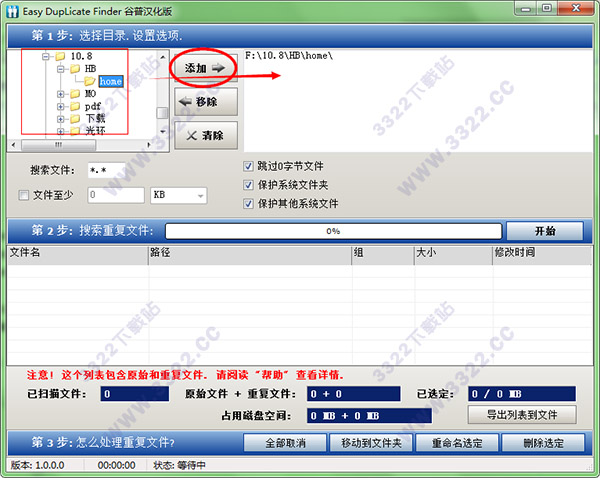This screenshot has width=600, height=478.
Task: Toggle 跳过0字节文件 checkbox
Action: (248, 166)
